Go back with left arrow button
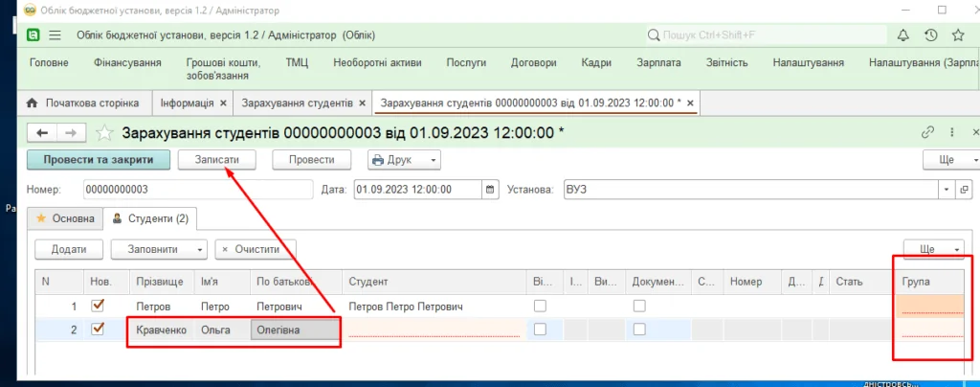Viewport: 980px width, 387px height. click(42, 132)
